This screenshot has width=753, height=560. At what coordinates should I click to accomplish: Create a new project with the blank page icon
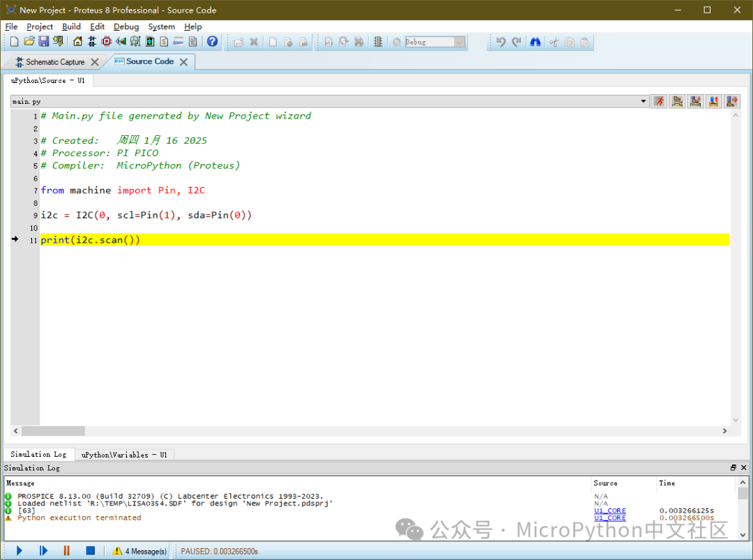14,42
